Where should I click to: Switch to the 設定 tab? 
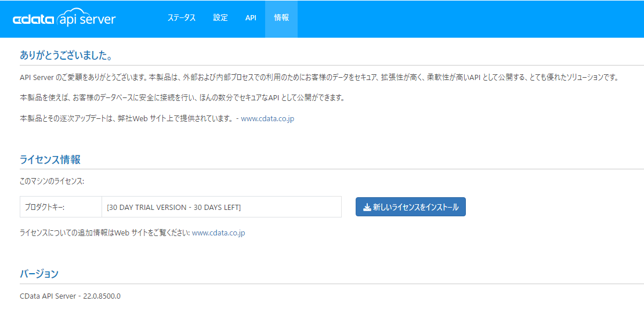click(x=220, y=18)
